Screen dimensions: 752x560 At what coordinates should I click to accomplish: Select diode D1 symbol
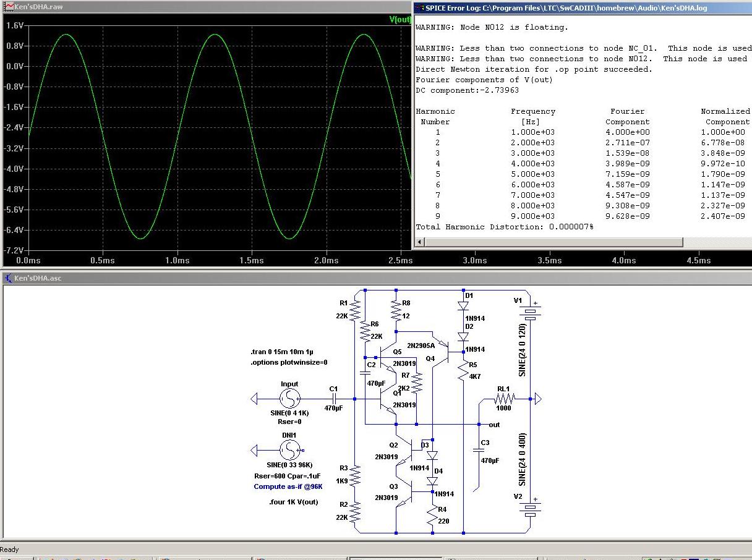[463, 305]
